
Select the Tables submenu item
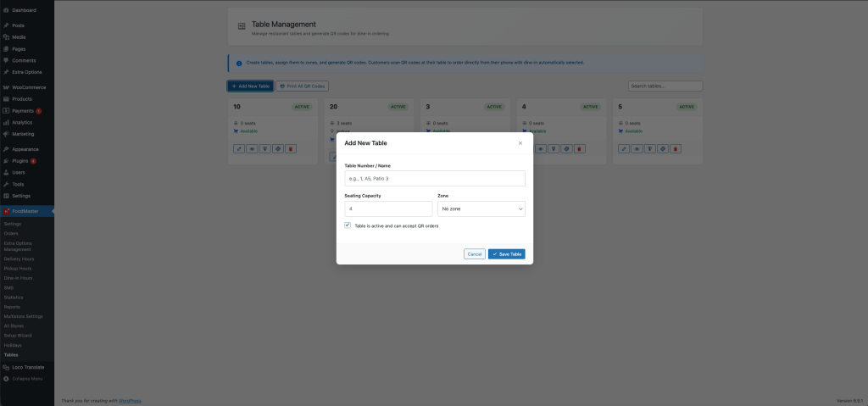tap(11, 354)
